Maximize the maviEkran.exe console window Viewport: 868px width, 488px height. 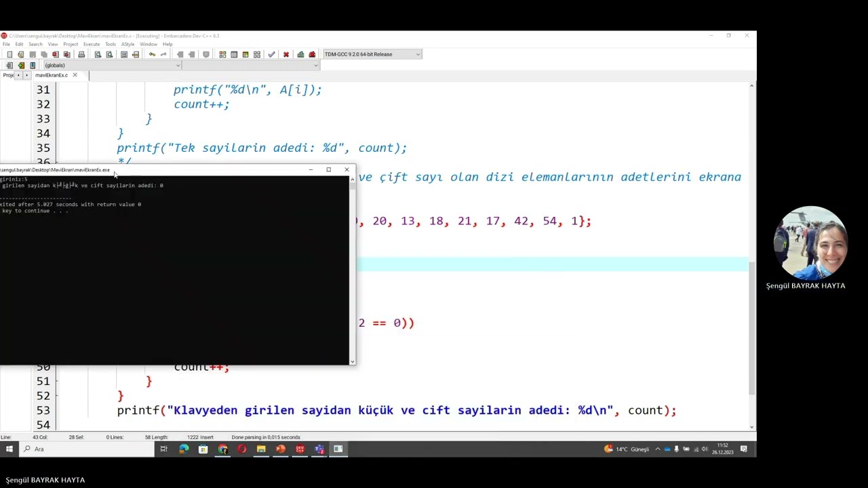point(329,169)
